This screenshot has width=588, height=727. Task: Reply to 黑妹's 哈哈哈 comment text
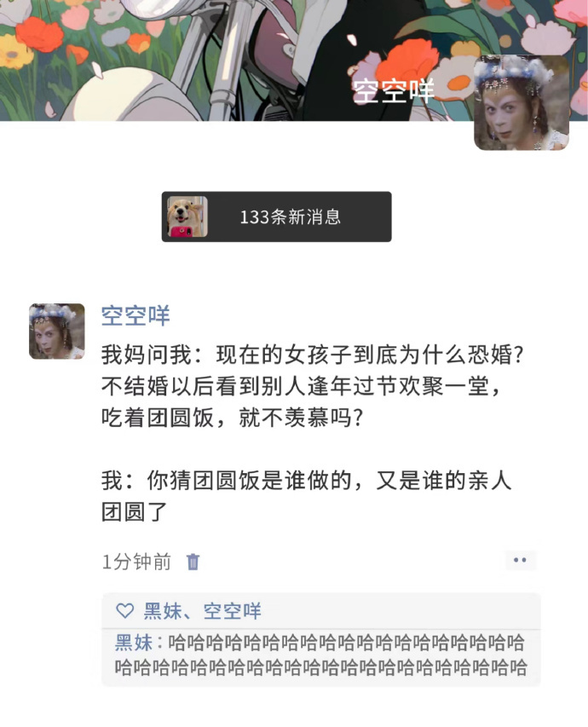click(321, 655)
